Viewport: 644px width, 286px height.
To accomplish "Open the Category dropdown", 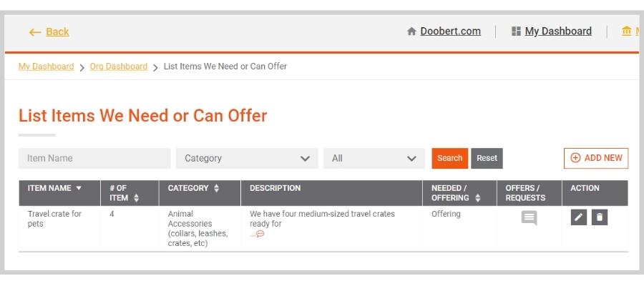I will pyautogui.click(x=247, y=159).
